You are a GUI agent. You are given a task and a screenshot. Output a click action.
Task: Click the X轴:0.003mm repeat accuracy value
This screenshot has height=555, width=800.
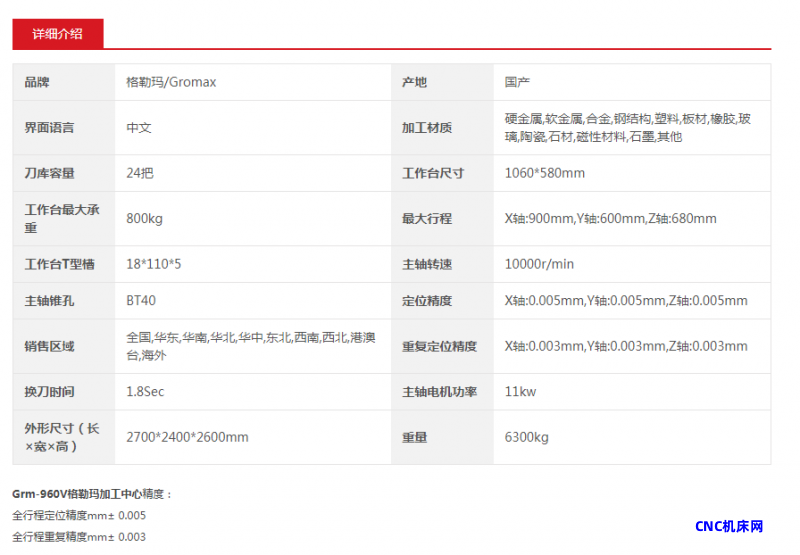tap(626, 346)
